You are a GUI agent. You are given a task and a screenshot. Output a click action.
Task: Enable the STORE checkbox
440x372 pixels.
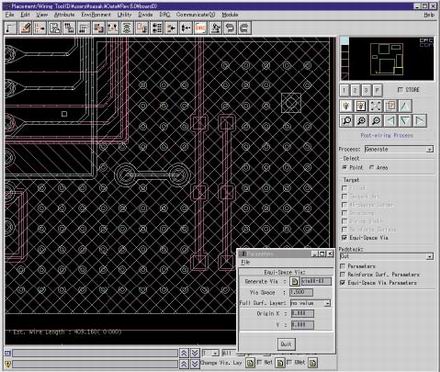point(400,90)
